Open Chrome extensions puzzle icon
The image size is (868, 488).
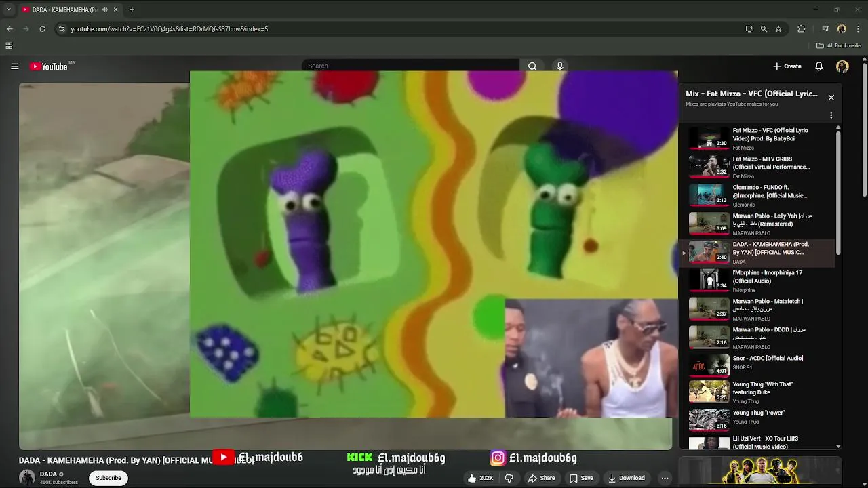801,29
